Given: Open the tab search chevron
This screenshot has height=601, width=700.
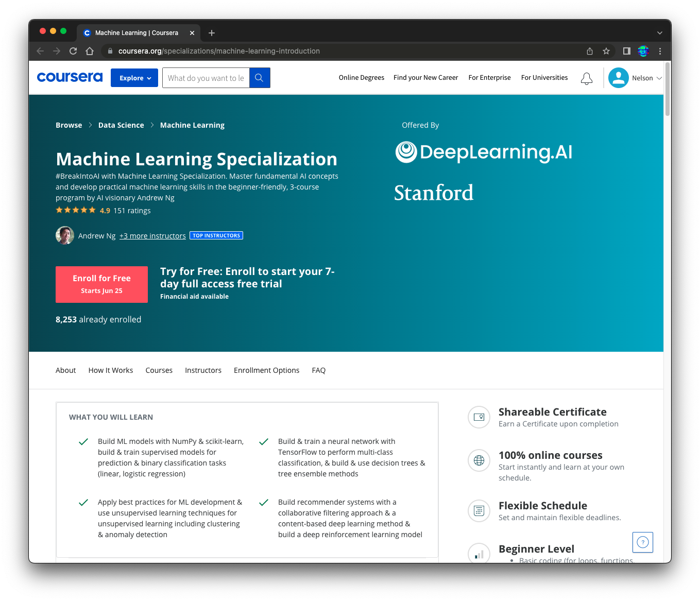Looking at the screenshot, I should pyautogui.click(x=660, y=33).
